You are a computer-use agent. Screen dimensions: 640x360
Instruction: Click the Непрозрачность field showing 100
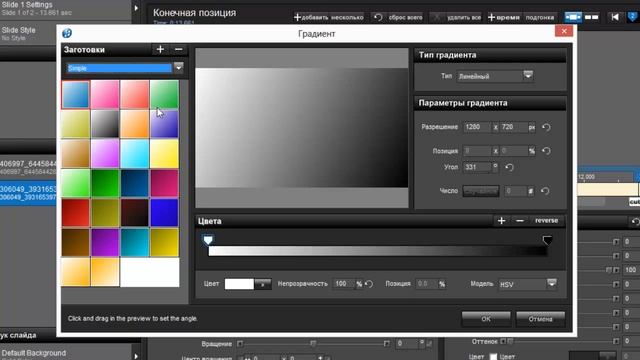344,284
